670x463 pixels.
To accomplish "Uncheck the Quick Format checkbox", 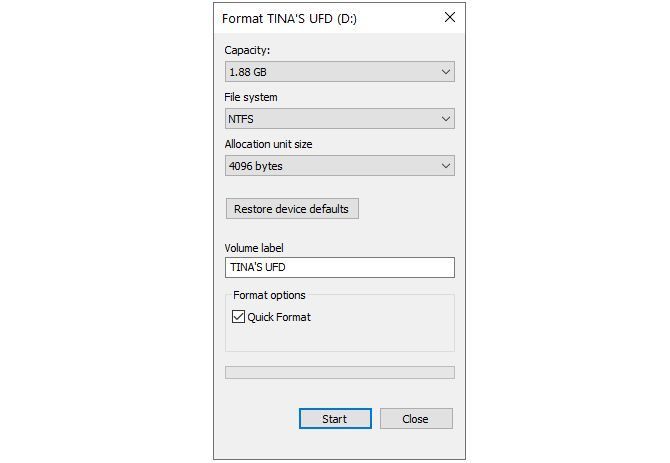I will [x=238, y=317].
